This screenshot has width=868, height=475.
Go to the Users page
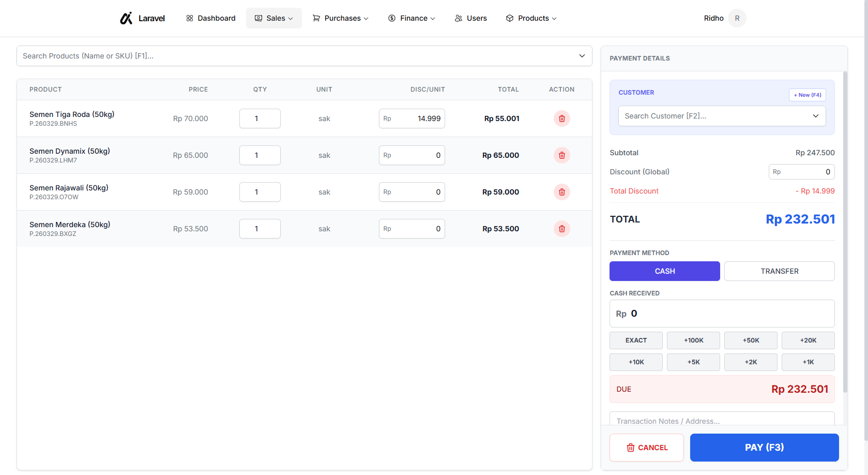(x=471, y=18)
